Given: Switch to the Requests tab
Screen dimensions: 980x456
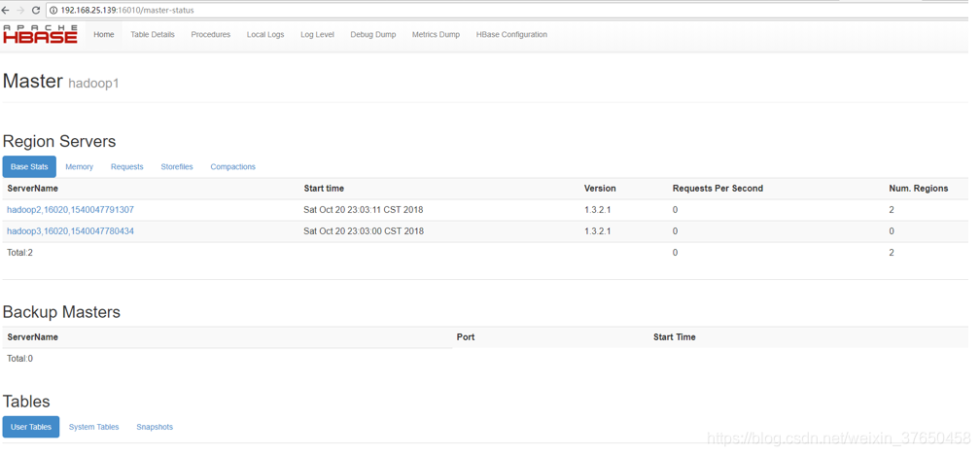Looking at the screenshot, I should (x=126, y=167).
